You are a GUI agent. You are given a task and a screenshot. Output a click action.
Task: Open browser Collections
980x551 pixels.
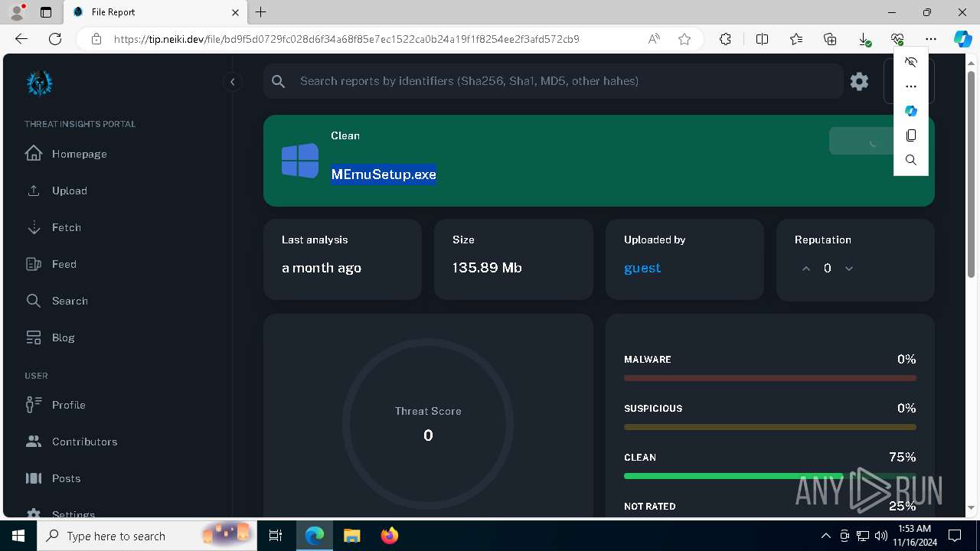(830, 39)
